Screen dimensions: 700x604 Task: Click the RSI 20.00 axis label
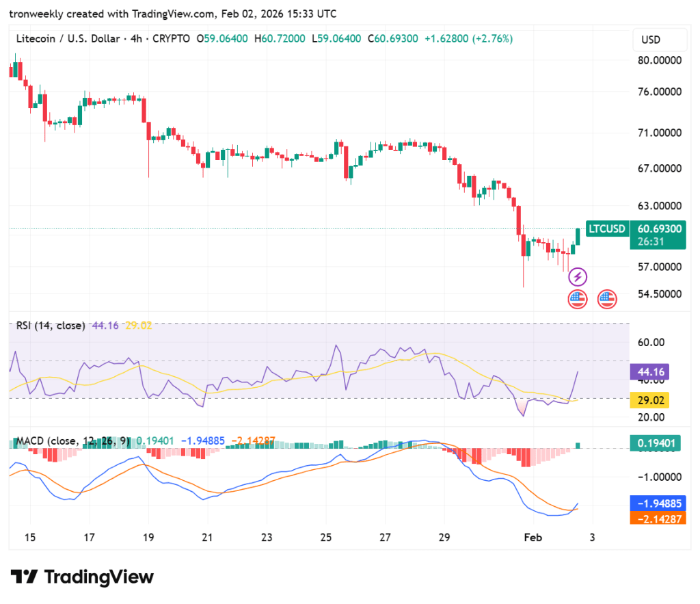pos(651,417)
